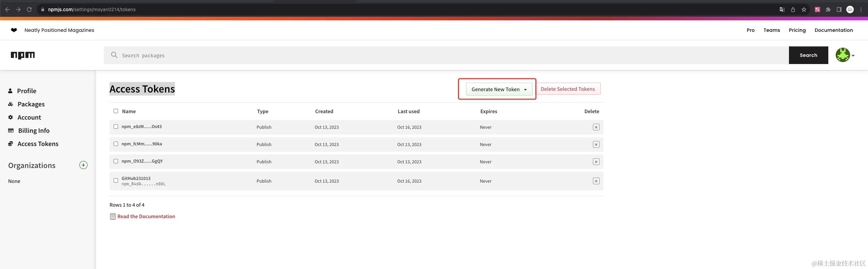The image size is (868, 269).
Task: Click the site lock icon in the address bar
Action: pos(43,9)
